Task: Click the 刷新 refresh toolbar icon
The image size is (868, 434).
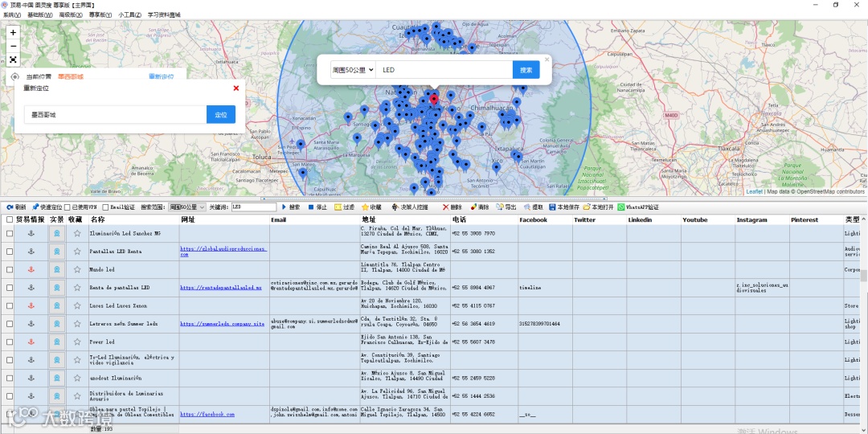Action: pyautogui.click(x=16, y=207)
